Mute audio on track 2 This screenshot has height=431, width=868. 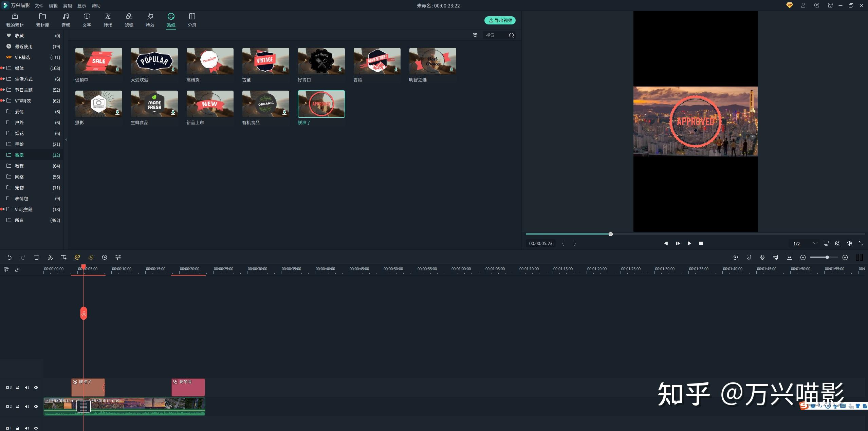(x=27, y=407)
